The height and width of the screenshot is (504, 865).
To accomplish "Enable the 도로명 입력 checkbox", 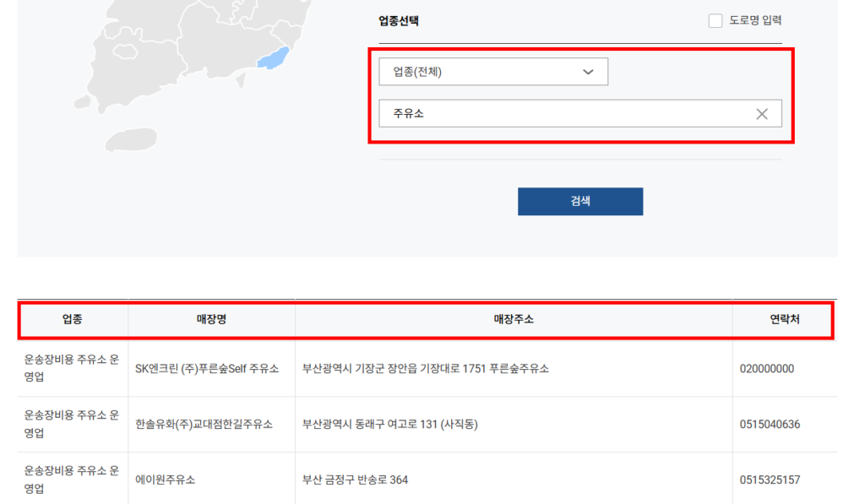I will [x=714, y=20].
